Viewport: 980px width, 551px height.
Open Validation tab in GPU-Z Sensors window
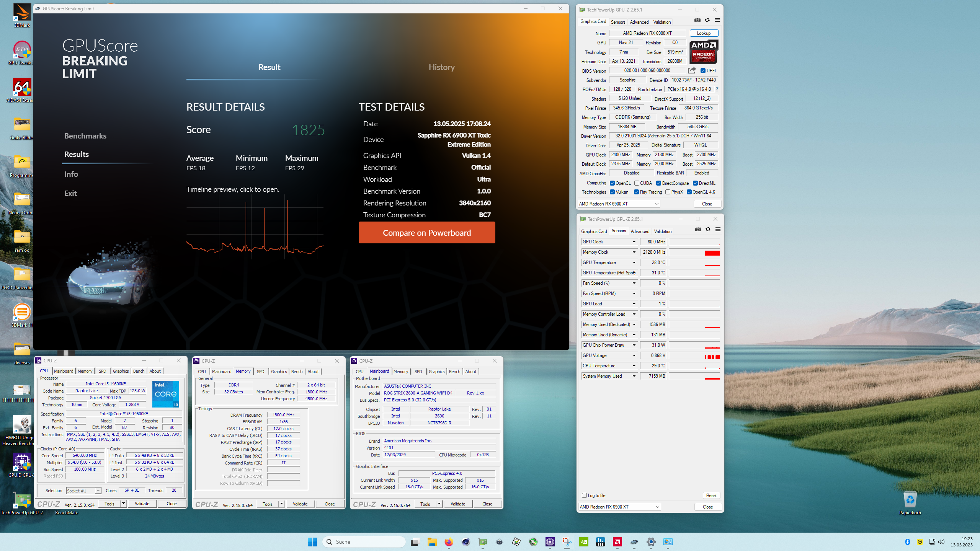pos(663,231)
